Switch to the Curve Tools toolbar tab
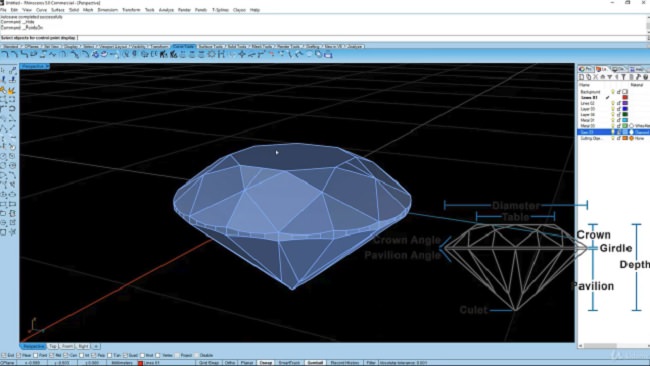Image resolution: width=650 pixels, height=366 pixels. pyautogui.click(x=184, y=46)
